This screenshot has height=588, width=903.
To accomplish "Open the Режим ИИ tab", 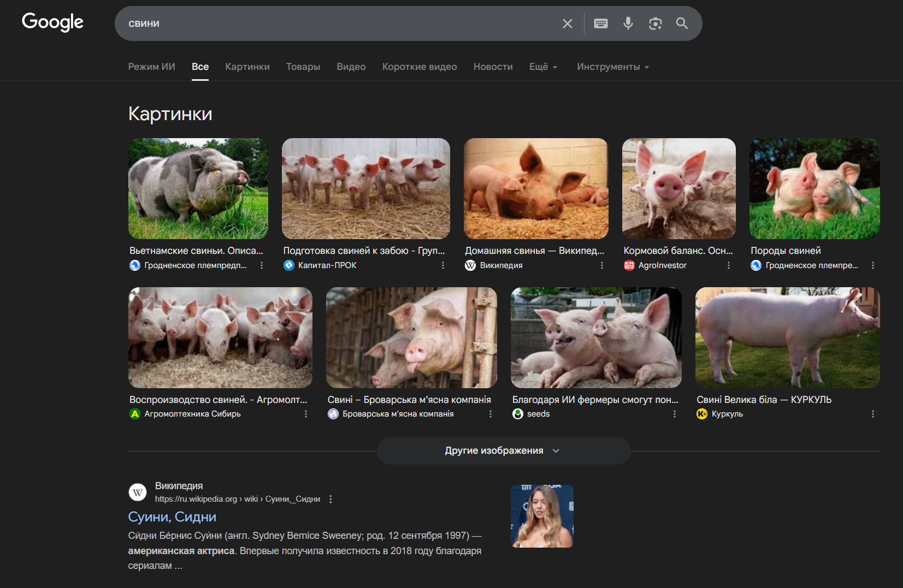I will click(151, 67).
